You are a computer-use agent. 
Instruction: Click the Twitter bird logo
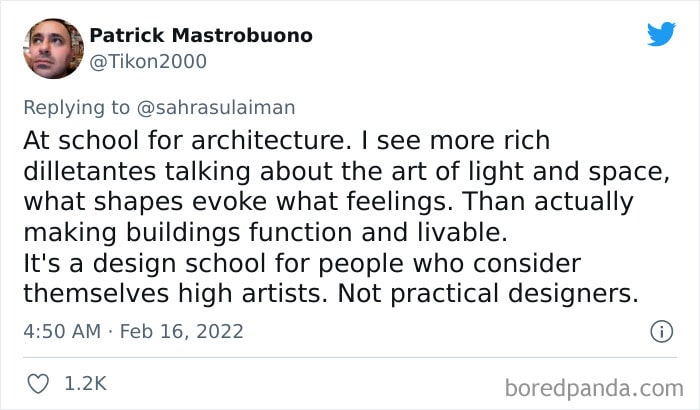click(661, 33)
